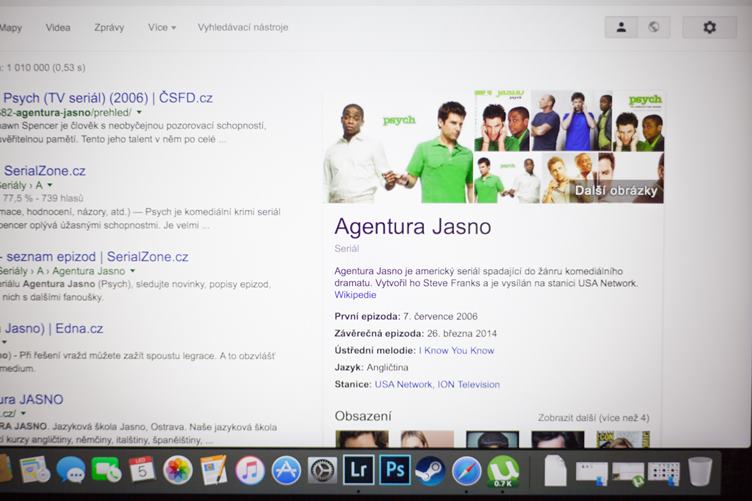The width and height of the screenshot is (752, 501).
Task: Open the Calendar app in the Dock
Action: [142, 469]
